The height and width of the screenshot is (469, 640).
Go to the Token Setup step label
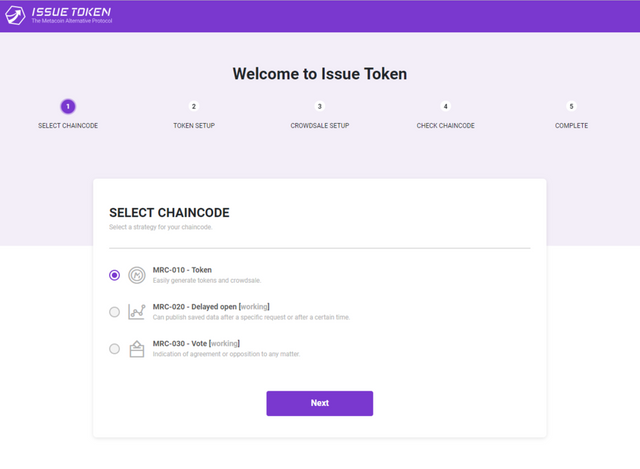coord(194,126)
